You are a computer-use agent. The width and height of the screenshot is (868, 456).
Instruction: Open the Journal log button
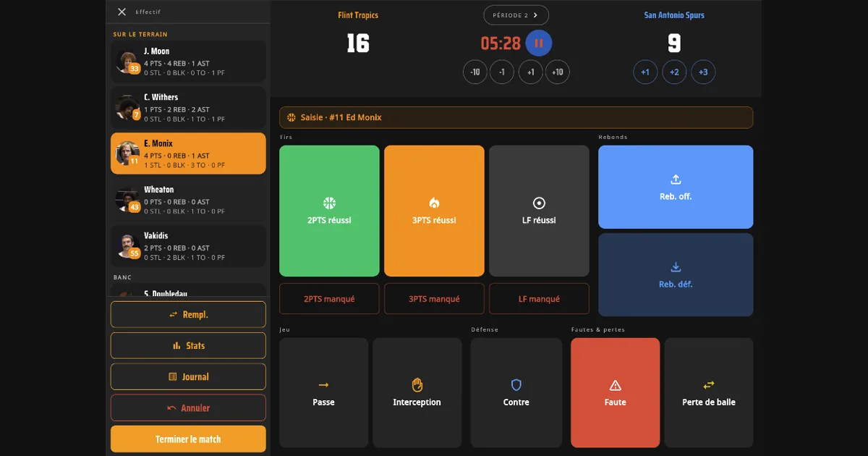(x=188, y=377)
